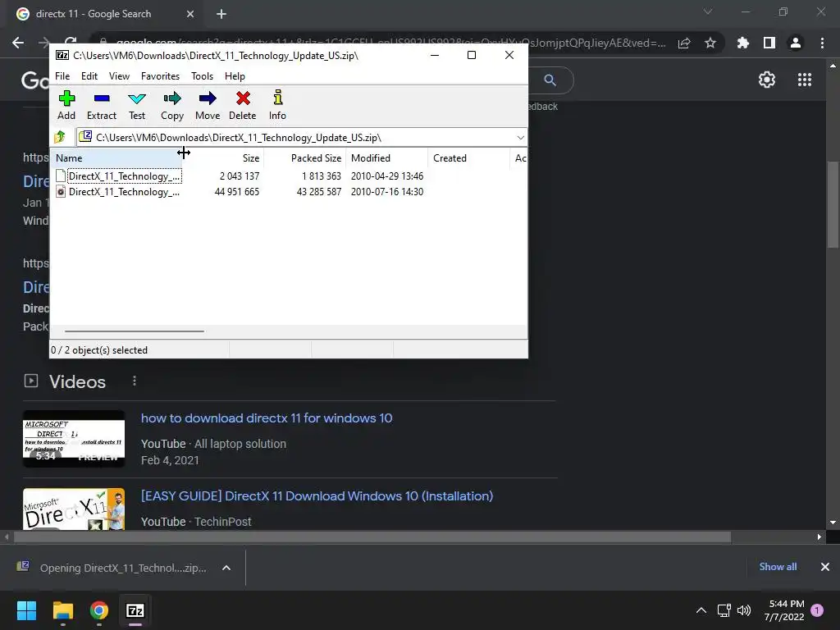Click the Add button in 7-Zip toolbar
This screenshot has width=840, height=630.
coord(66,106)
